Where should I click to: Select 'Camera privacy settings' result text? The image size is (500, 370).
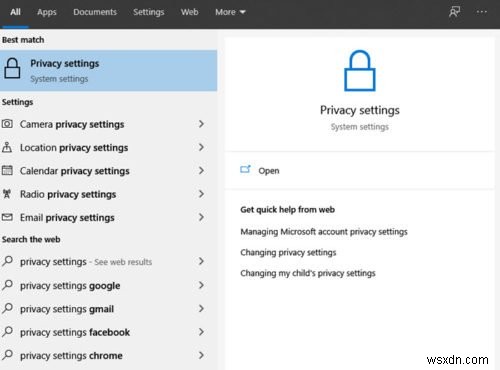(72, 125)
